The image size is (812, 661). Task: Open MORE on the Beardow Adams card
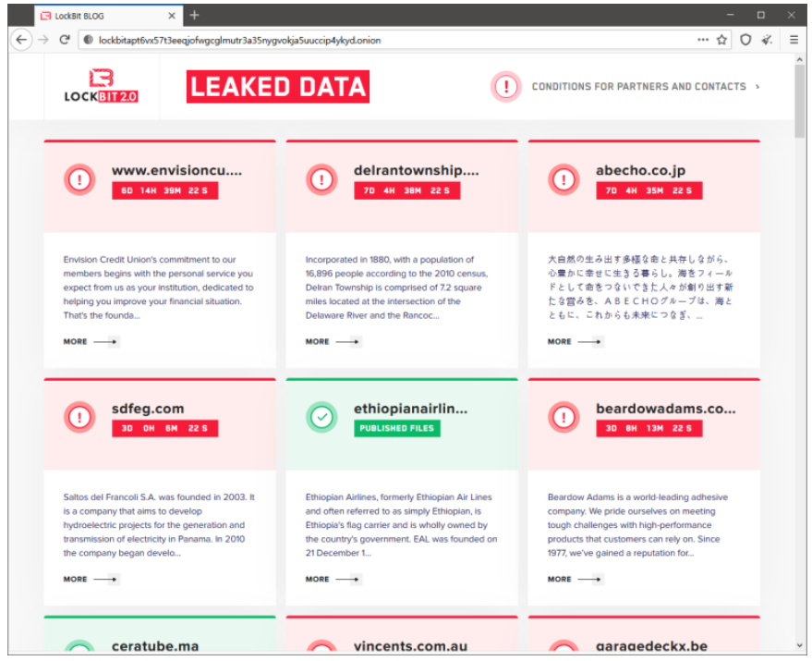(x=576, y=579)
